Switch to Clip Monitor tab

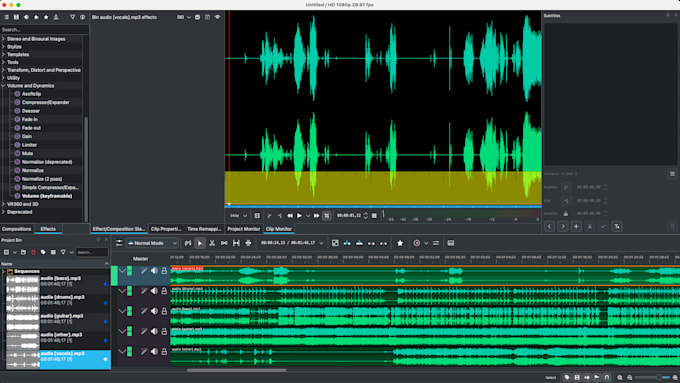(279, 229)
